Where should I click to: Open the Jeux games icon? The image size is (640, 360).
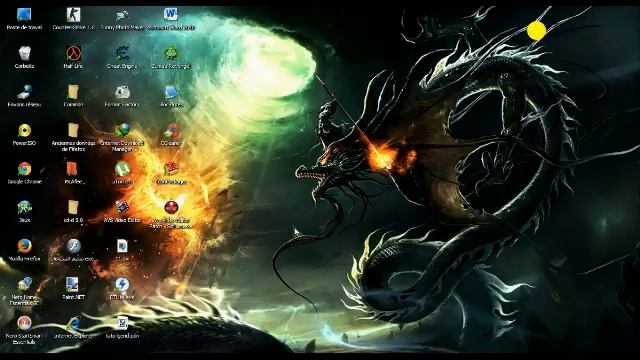coord(24,207)
